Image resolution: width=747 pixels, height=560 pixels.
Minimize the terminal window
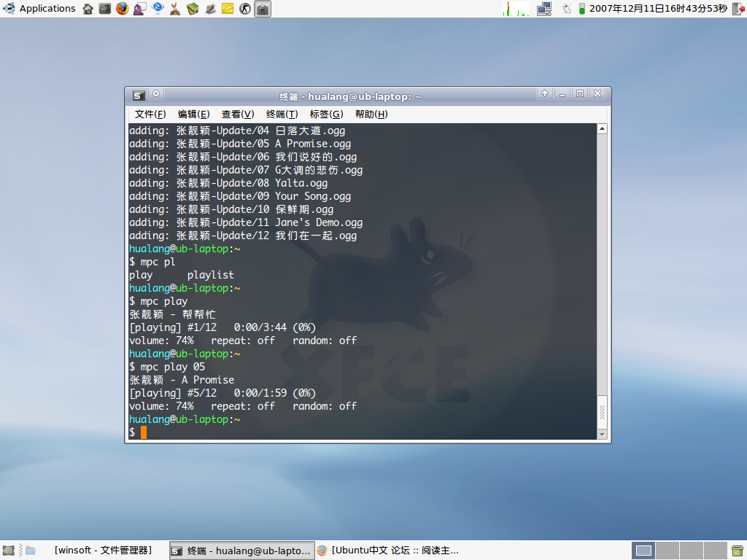(562, 93)
